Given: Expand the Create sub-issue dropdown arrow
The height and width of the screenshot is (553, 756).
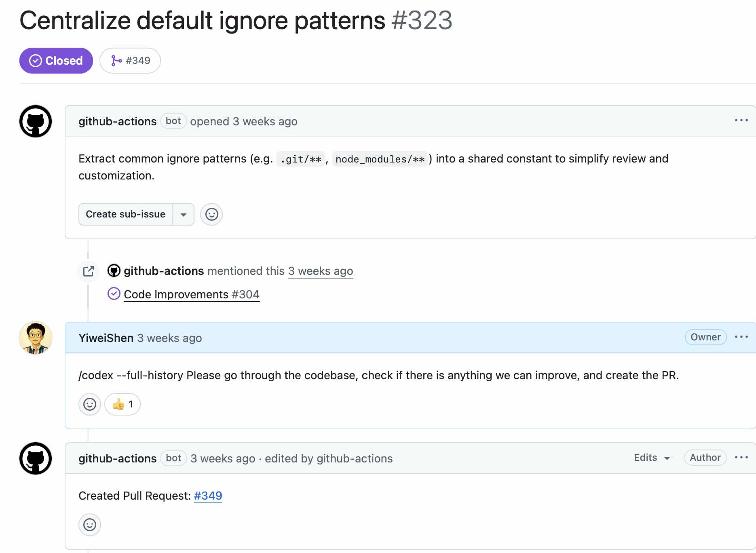Looking at the screenshot, I should pyautogui.click(x=184, y=214).
